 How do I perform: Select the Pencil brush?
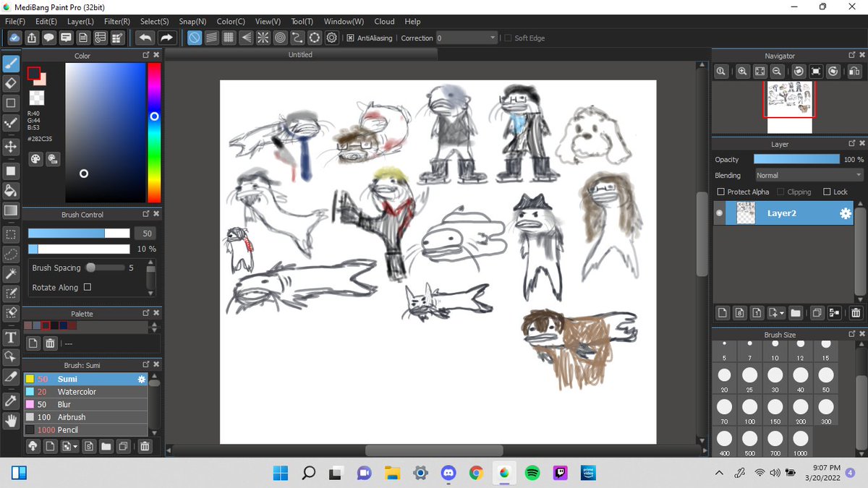[85, 429]
